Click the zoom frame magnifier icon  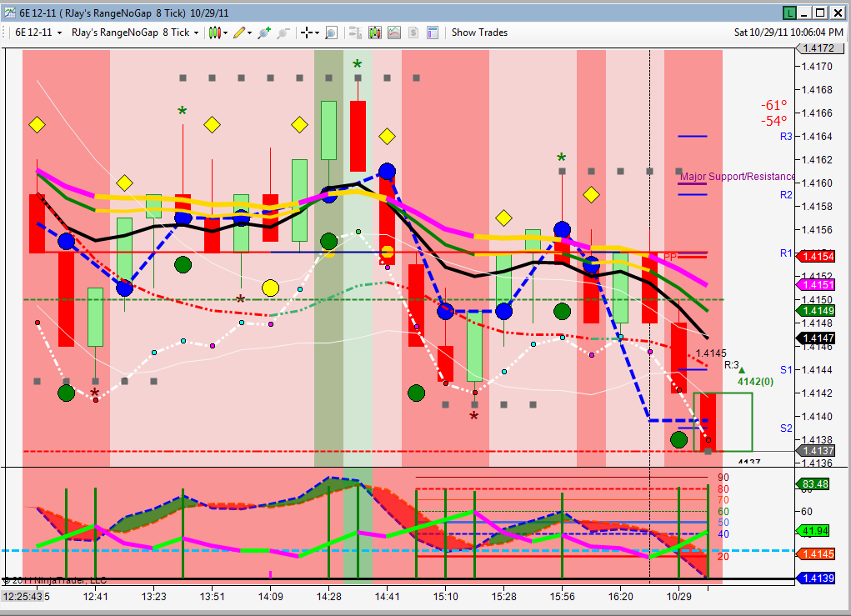(x=331, y=33)
